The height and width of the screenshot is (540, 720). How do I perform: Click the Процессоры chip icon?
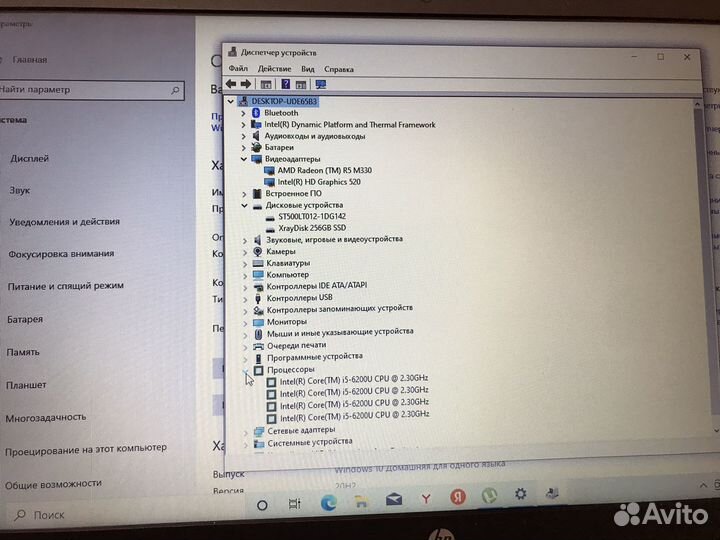pos(259,370)
